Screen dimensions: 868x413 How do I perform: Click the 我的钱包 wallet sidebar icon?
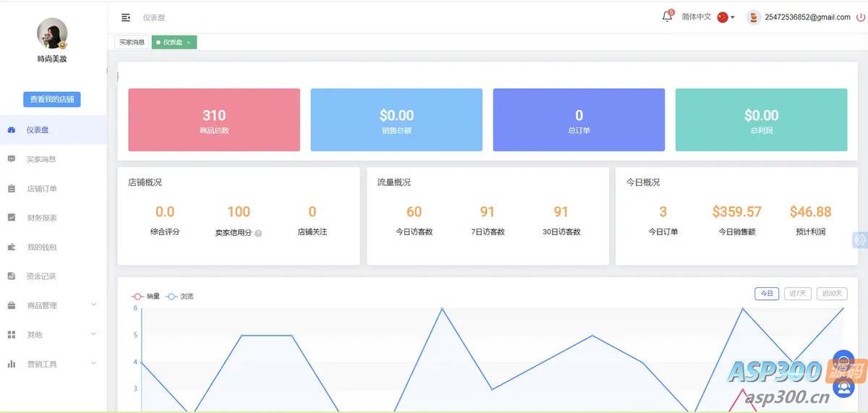(12, 247)
